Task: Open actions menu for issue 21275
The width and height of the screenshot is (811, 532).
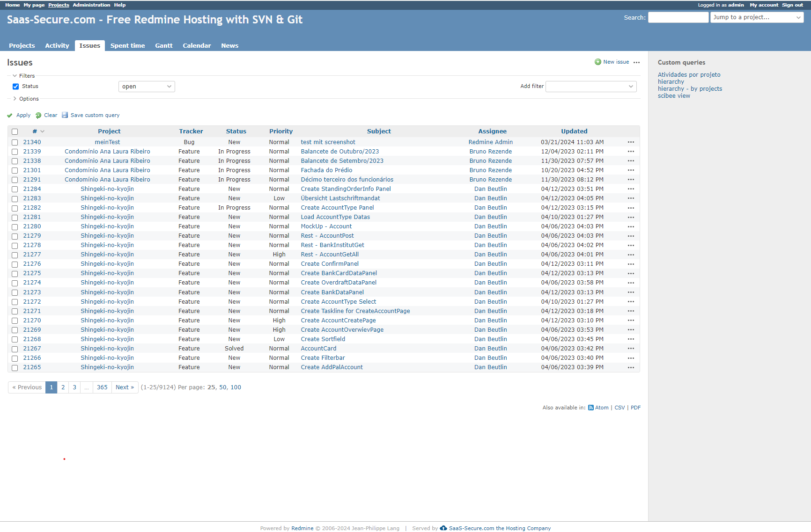Action: 631,273
